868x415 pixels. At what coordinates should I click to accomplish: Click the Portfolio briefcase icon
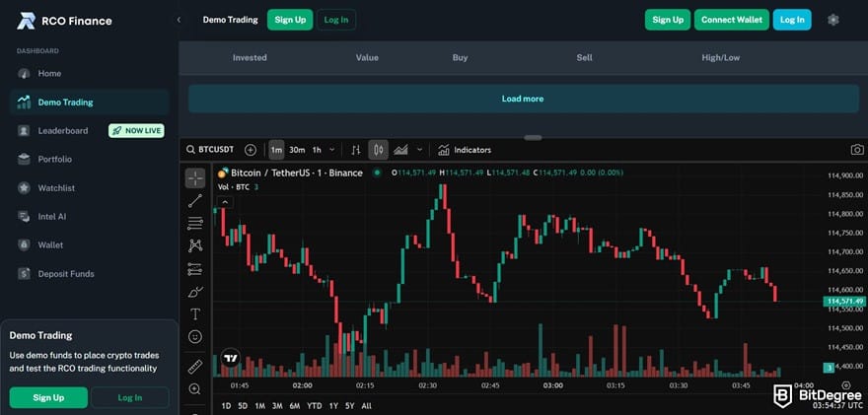pos(24,160)
